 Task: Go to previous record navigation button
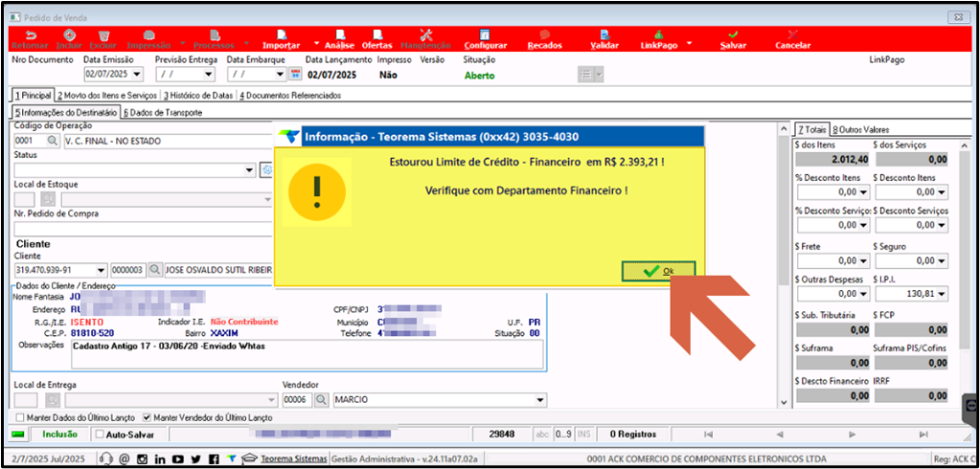coord(780,434)
